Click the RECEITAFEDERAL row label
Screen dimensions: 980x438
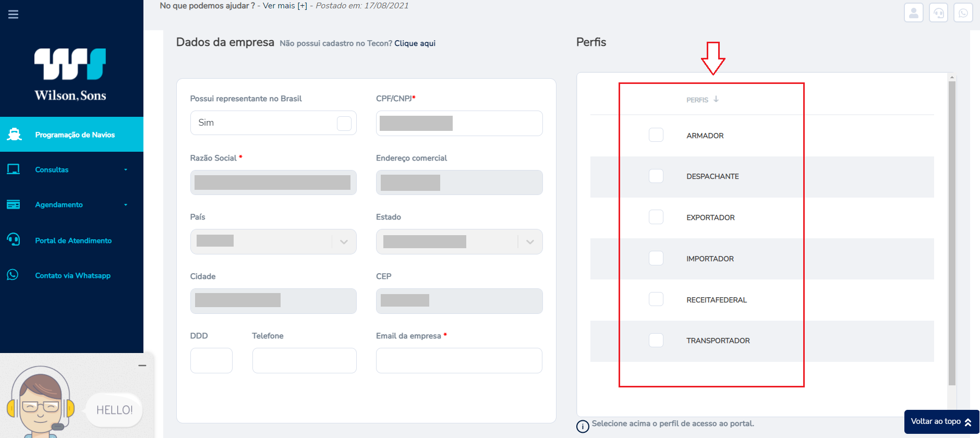(x=717, y=300)
